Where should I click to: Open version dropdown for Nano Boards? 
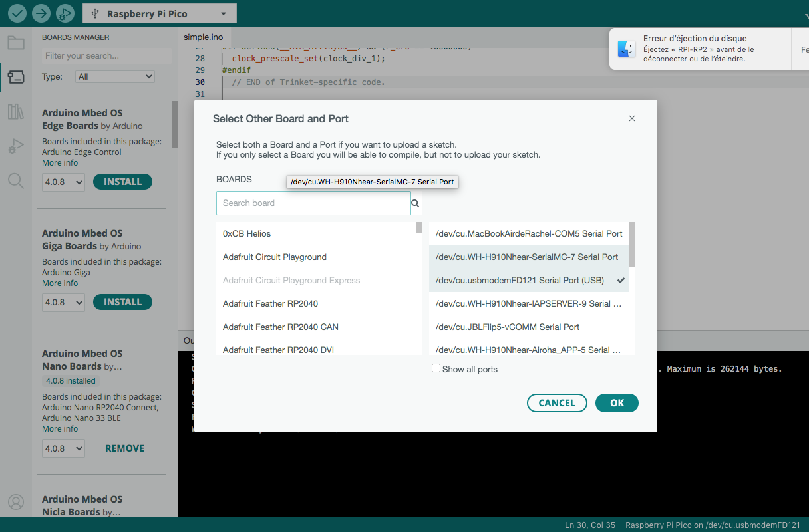coord(63,448)
